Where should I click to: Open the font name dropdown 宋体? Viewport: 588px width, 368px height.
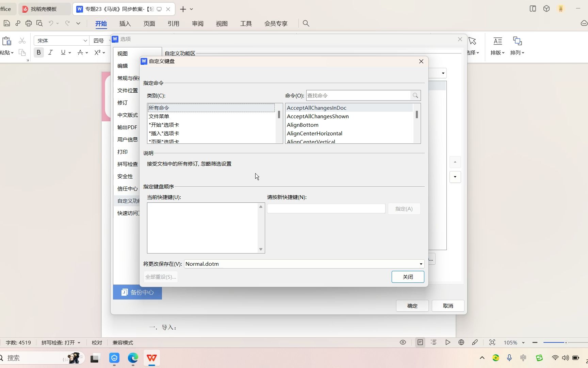[85, 41]
